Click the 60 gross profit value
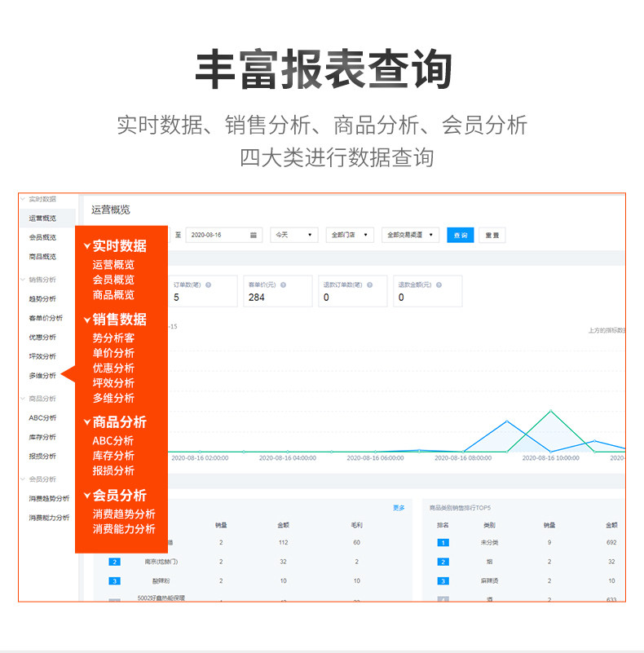644x653 pixels. tap(356, 543)
